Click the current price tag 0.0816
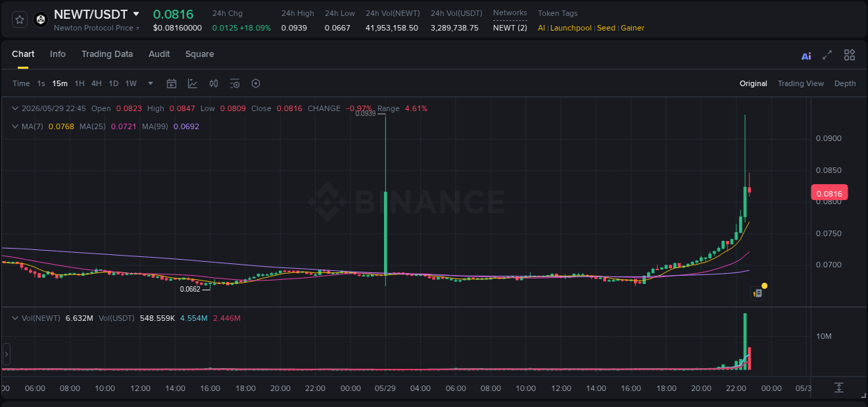 829,194
